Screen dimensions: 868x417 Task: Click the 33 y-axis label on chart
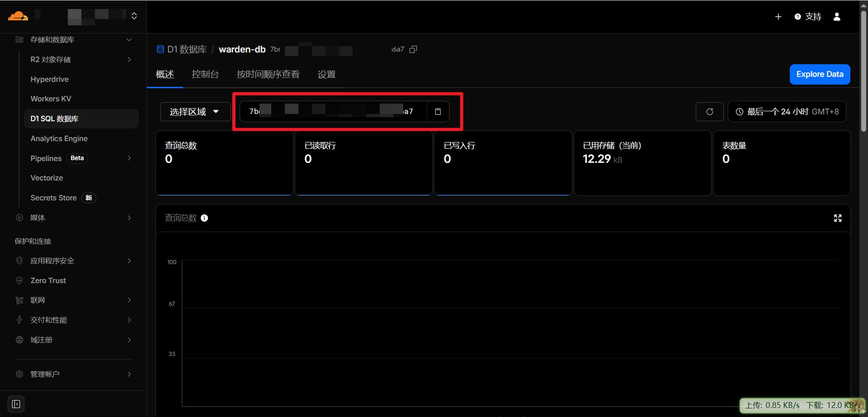[x=172, y=354]
